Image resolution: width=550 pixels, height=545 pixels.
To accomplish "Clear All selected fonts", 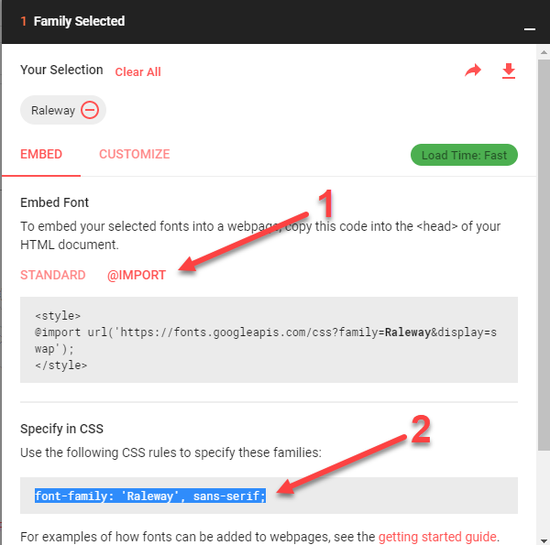I will pyautogui.click(x=138, y=72).
